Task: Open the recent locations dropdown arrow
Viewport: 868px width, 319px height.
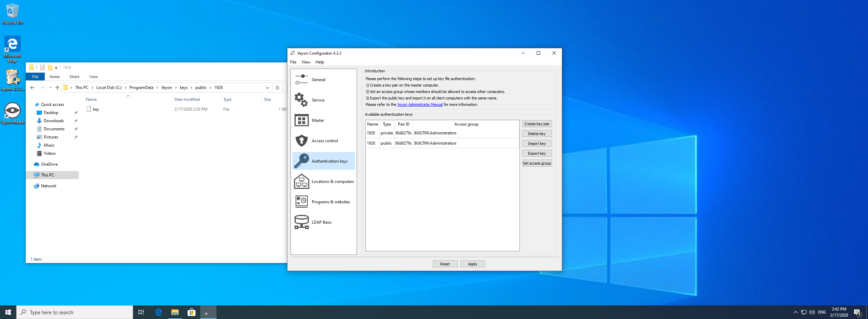Action: (50, 88)
